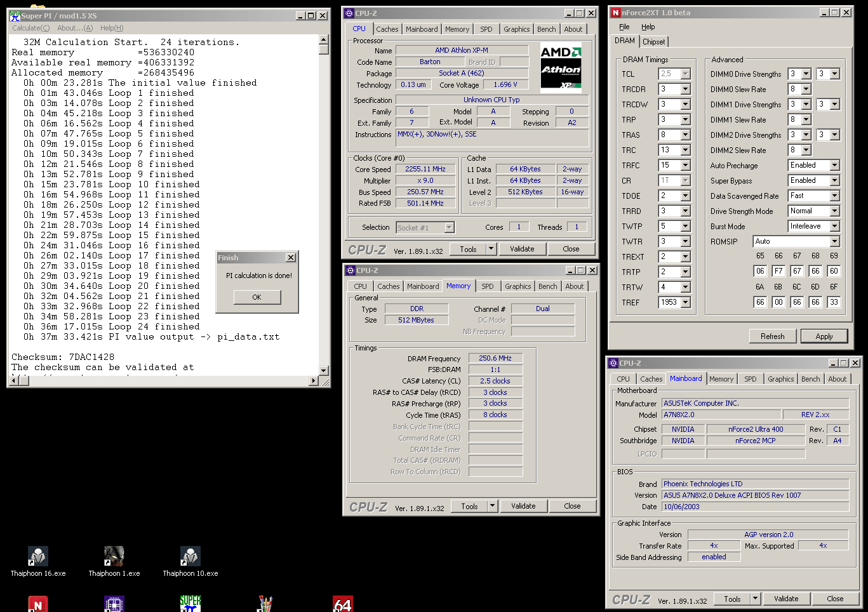Open the Help menu in nForce2XT
The image size is (868, 612).
[648, 27]
